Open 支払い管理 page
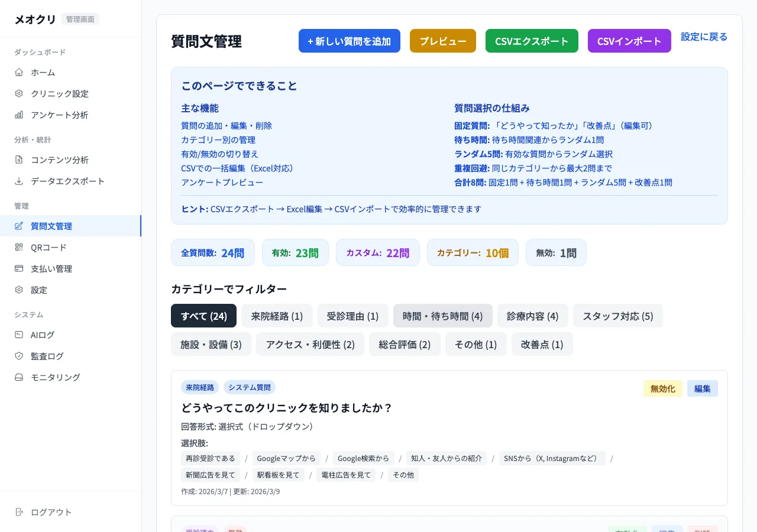The height and width of the screenshot is (532, 757). [71, 268]
